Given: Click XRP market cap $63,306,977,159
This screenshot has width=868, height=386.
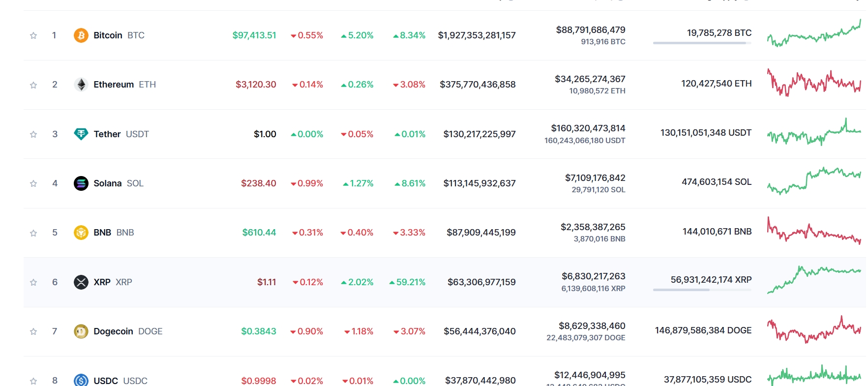Looking at the screenshot, I should (481, 282).
